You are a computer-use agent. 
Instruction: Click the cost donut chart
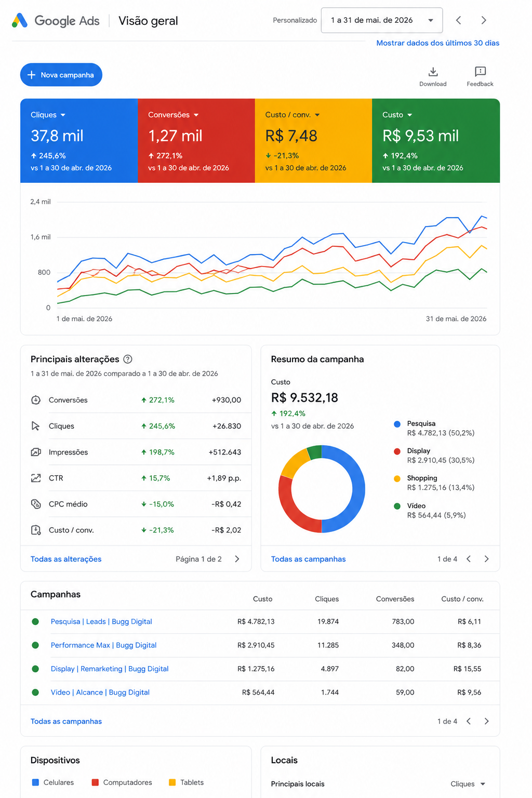(322, 489)
